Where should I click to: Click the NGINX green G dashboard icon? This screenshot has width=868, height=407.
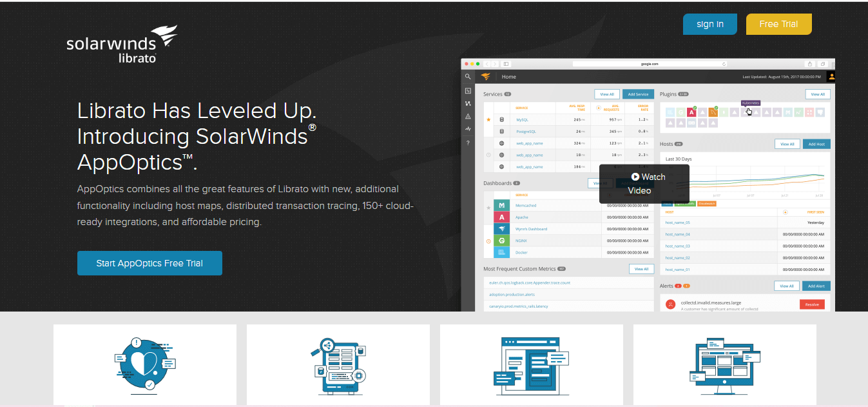(501, 241)
